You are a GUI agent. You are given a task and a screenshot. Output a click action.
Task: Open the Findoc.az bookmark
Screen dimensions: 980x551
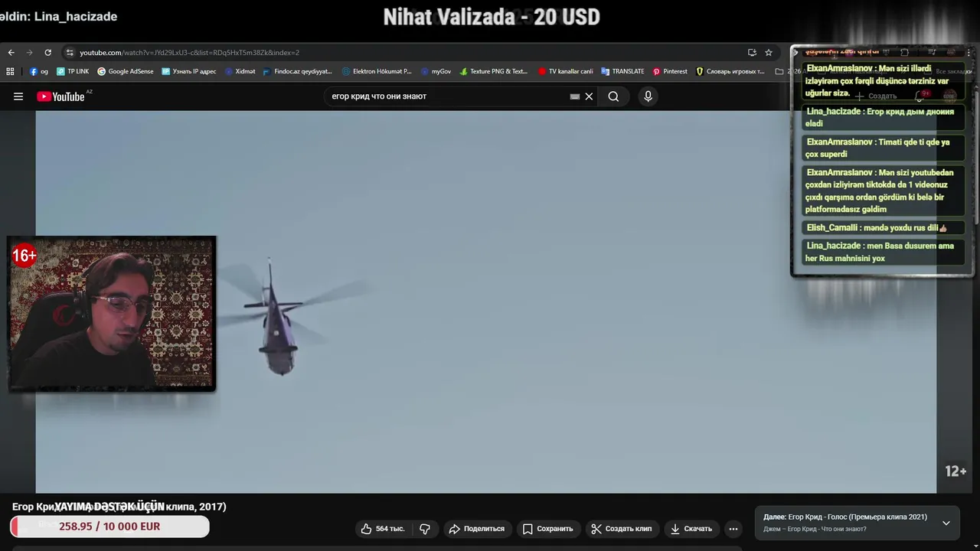297,71
